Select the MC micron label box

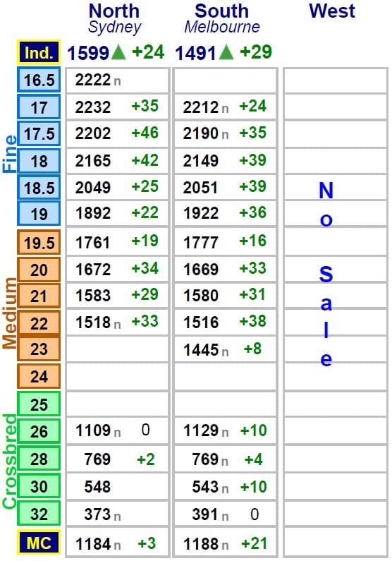tap(39, 543)
